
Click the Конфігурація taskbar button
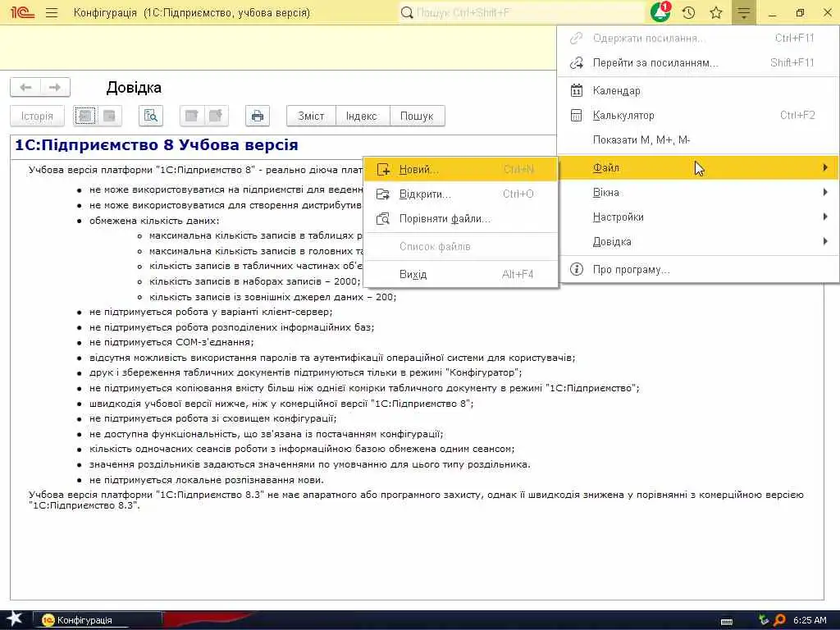[98, 620]
